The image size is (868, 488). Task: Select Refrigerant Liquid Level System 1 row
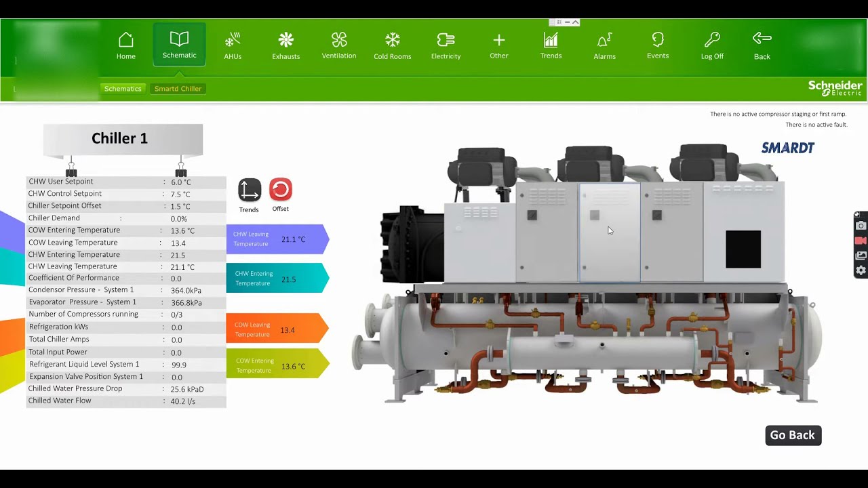pyautogui.click(x=126, y=365)
